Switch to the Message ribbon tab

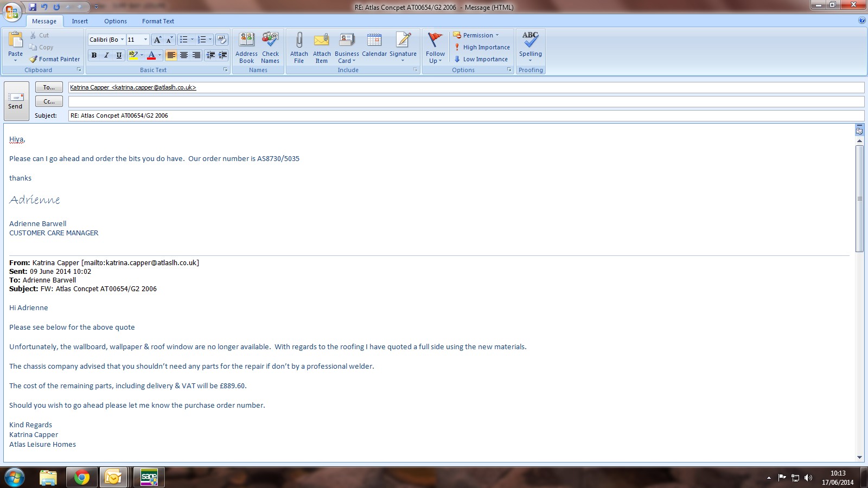pyautogui.click(x=44, y=21)
